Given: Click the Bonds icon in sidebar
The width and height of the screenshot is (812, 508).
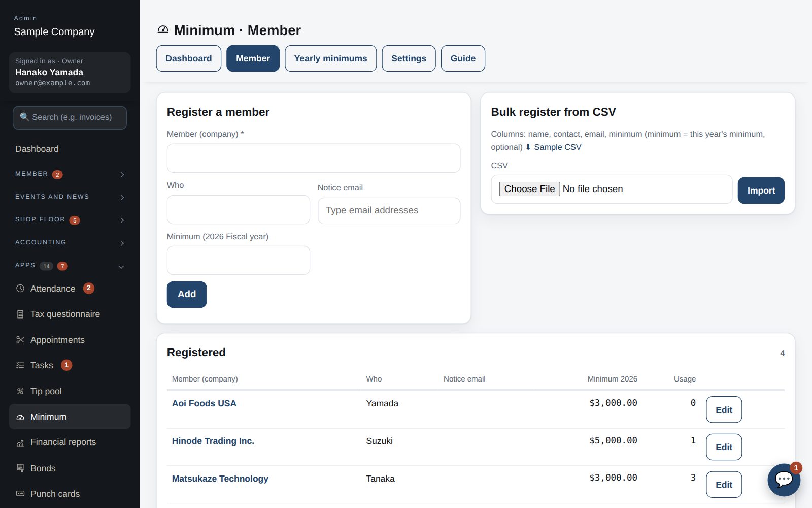Looking at the screenshot, I should [20, 468].
